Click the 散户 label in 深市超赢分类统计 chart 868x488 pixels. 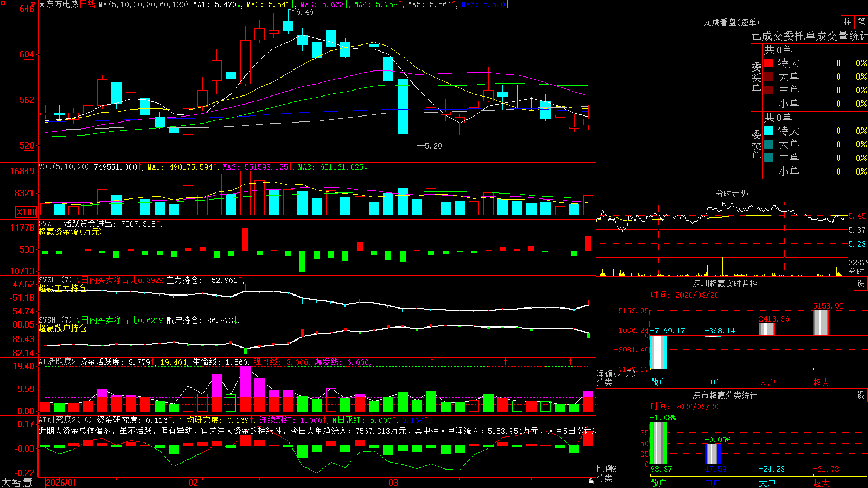659,483
